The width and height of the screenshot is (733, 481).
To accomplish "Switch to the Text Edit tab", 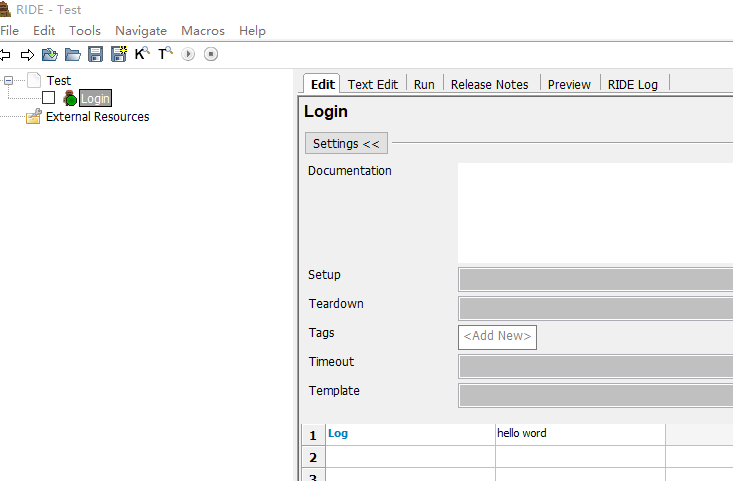I will pyautogui.click(x=373, y=84).
